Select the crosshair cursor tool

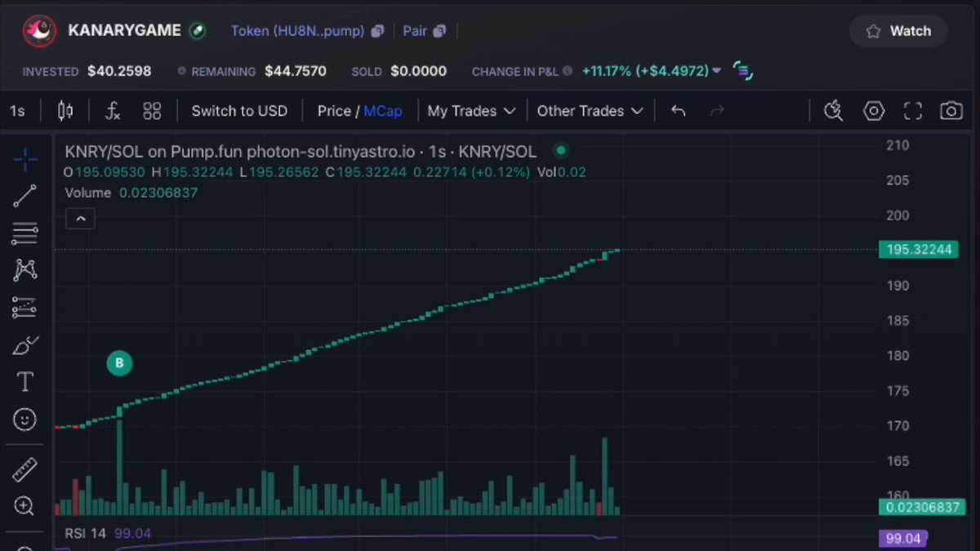[25, 159]
